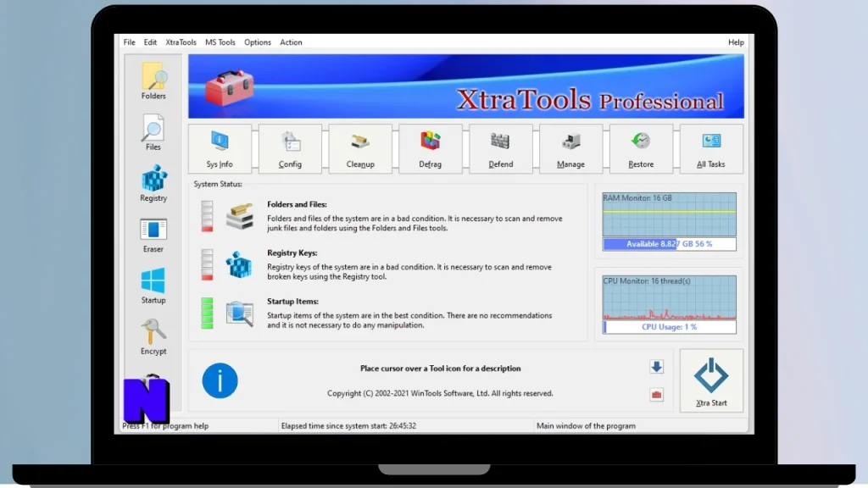
Task: Open the Encrypt tool
Action: point(153,336)
